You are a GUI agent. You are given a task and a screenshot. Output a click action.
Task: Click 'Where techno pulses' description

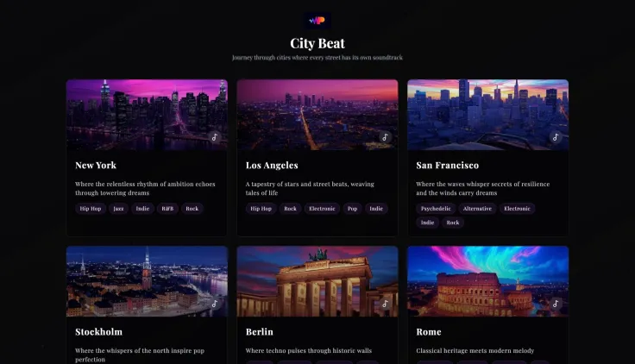pos(309,351)
